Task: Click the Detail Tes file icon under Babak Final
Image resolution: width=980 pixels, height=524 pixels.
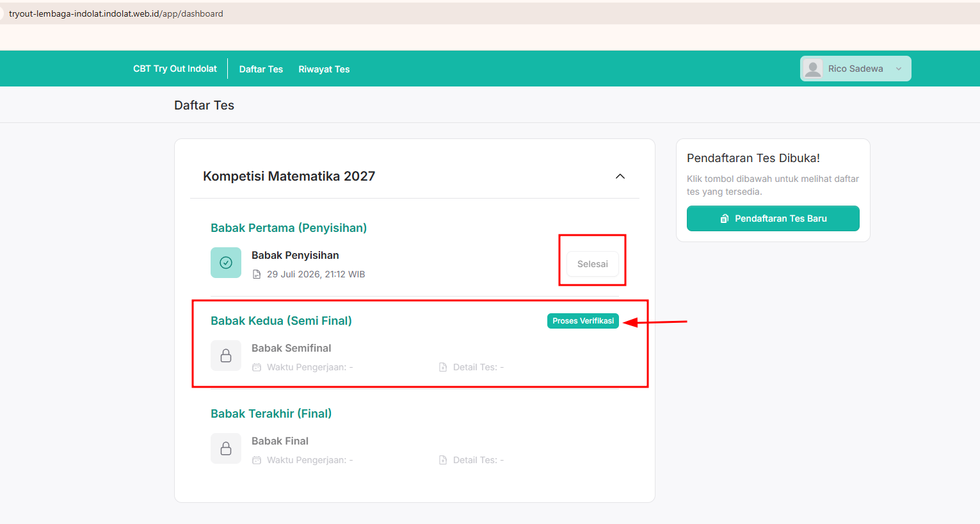Action: pos(443,460)
